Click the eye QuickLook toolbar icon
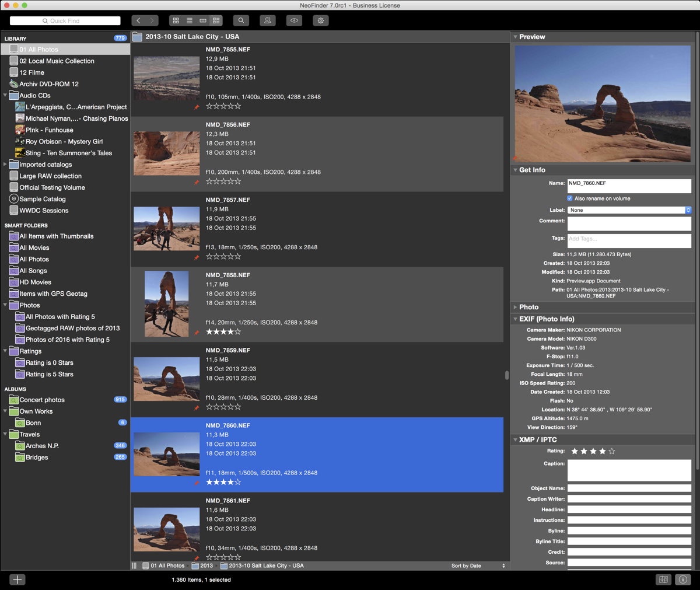The image size is (700, 590). (294, 20)
